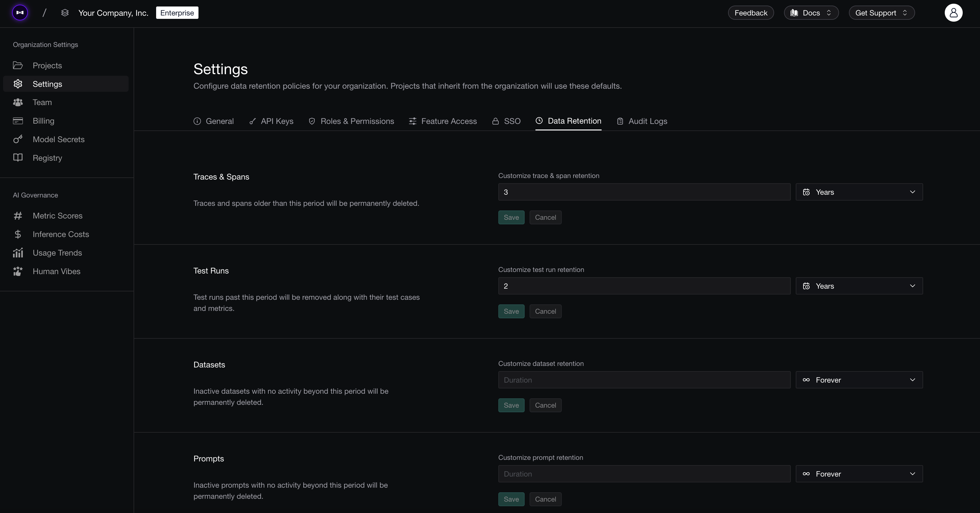
Task: Switch to the General tab
Action: pos(213,121)
